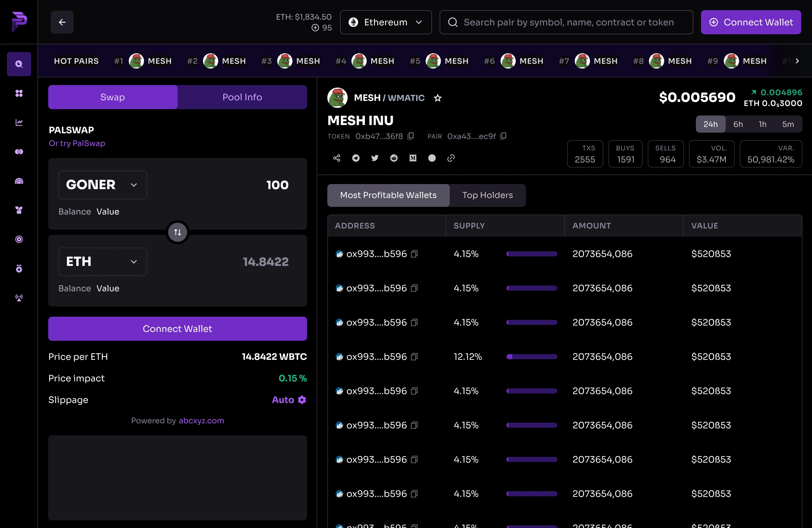This screenshot has width=812, height=528.
Task: Select the 1h time range
Action: click(x=763, y=124)
